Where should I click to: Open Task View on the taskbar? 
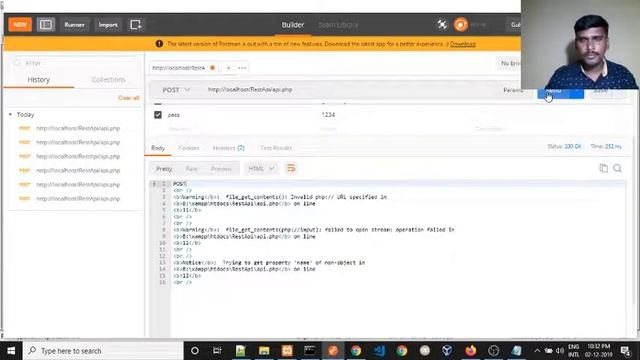pos(218,351)
